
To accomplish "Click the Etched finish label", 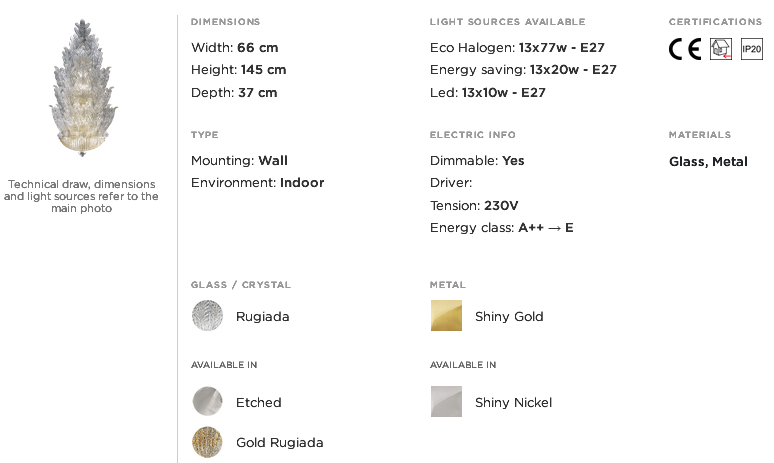I will (259, 402).
